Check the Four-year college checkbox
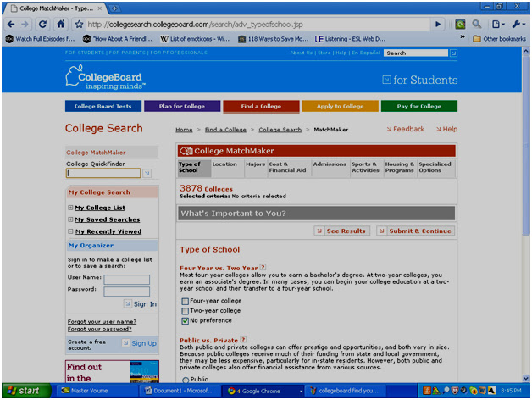The height and width of the screenshot is (400, 532). tap(185, 301)
